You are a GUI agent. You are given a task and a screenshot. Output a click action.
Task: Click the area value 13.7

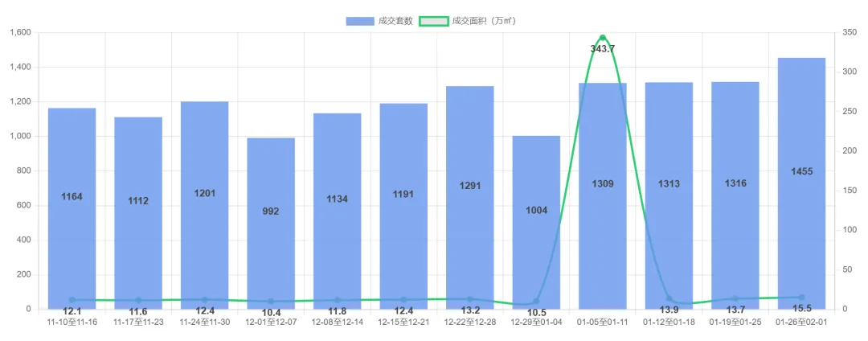click(x=735, y=310)
